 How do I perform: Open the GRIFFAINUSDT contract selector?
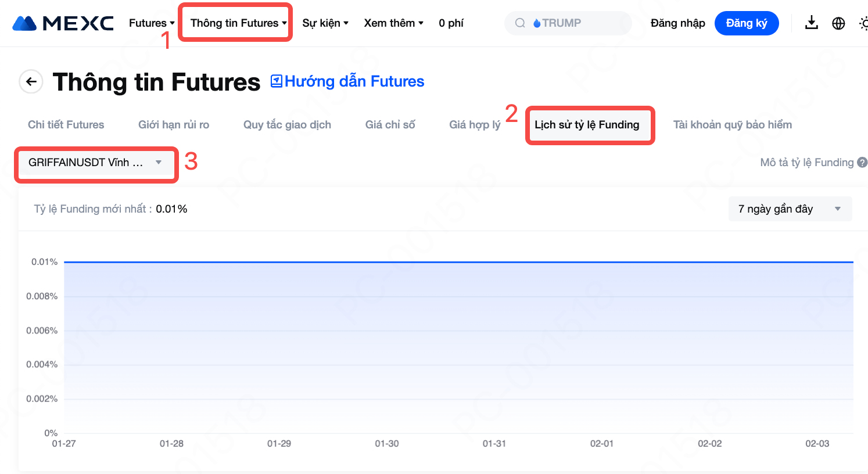pos(96,163)
